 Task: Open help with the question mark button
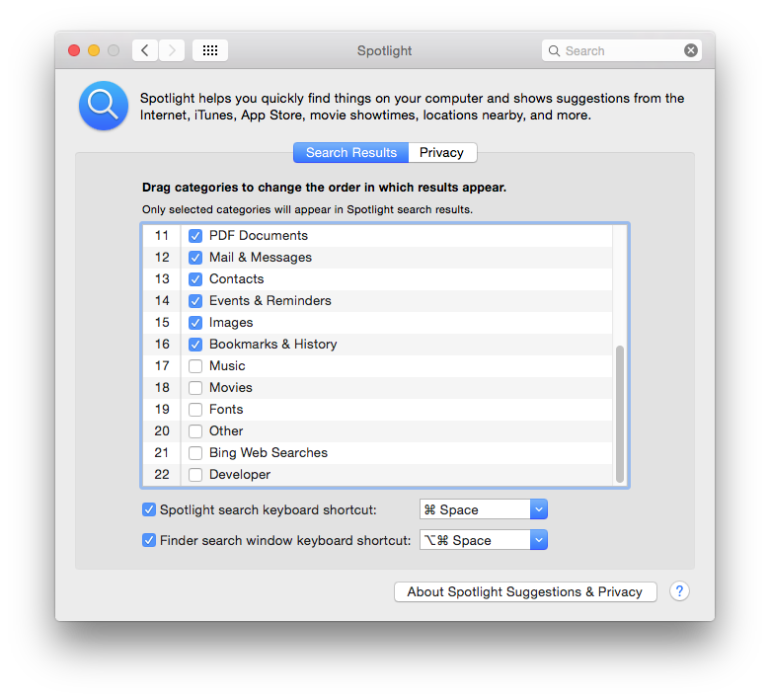pyautogui.click(x=679, y=591)
